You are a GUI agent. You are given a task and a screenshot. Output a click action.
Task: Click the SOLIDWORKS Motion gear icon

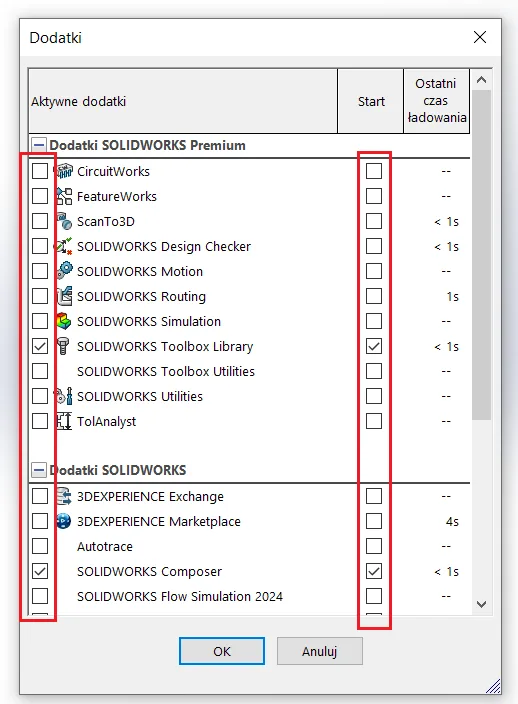[64, 271]
